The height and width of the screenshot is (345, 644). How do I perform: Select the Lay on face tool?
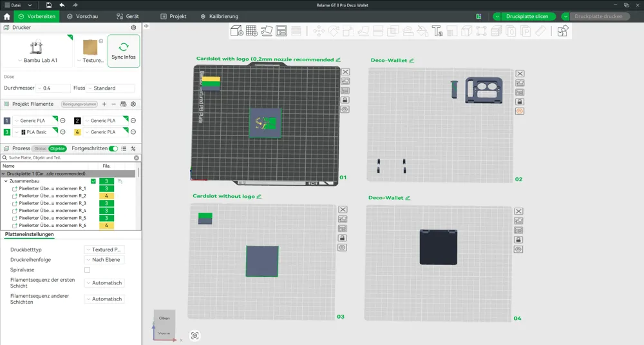363,31
